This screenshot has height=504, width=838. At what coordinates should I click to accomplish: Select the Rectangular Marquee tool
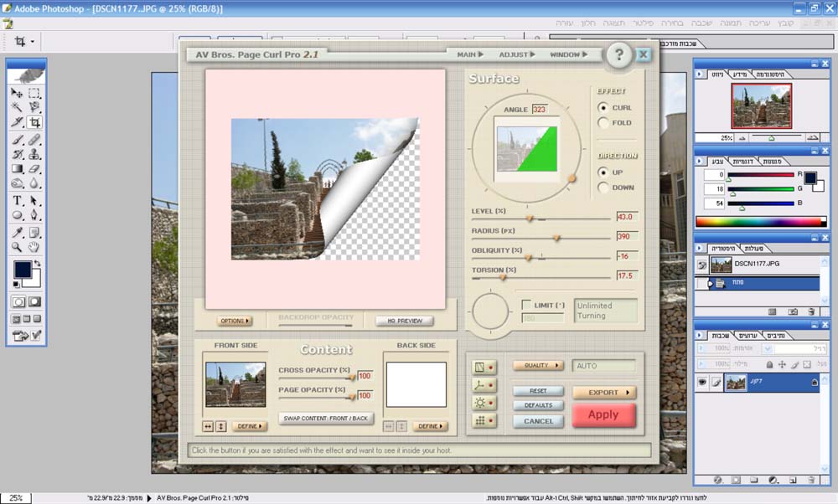34,93
